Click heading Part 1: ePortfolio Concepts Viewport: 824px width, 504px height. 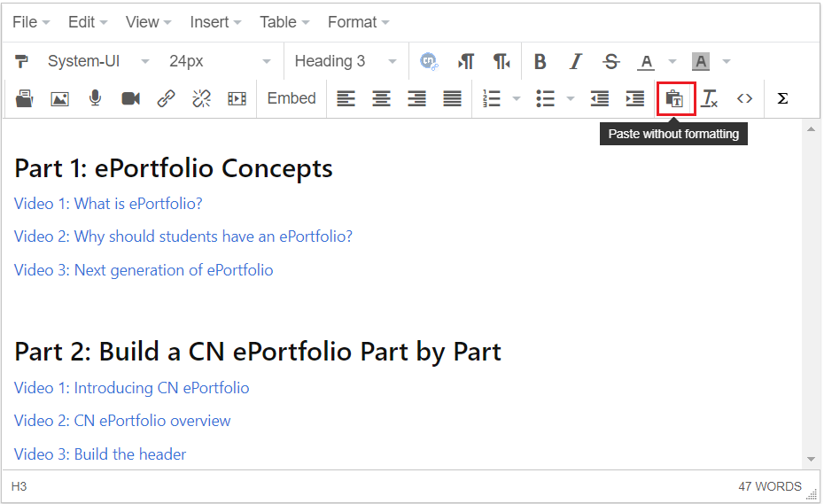coord(174,168)
